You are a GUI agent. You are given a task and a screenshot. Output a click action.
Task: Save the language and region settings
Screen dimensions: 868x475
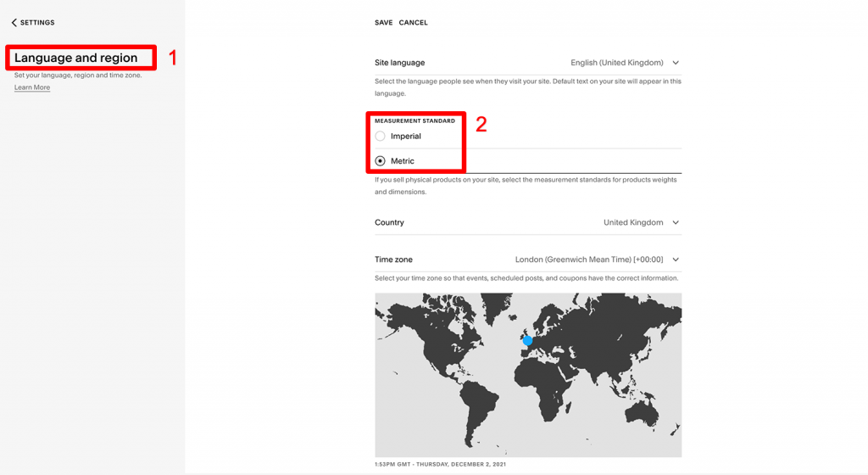[x=384, y=23]
